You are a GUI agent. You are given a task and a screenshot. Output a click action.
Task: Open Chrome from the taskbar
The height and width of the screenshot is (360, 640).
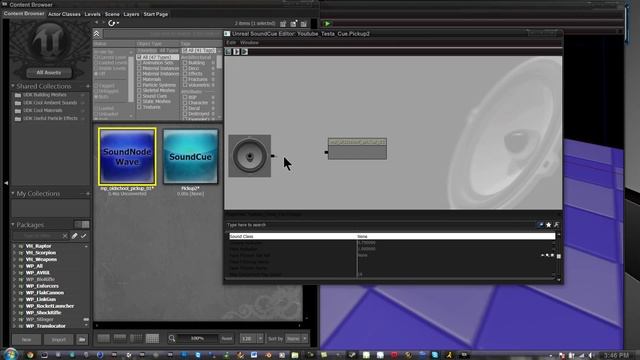30,355
